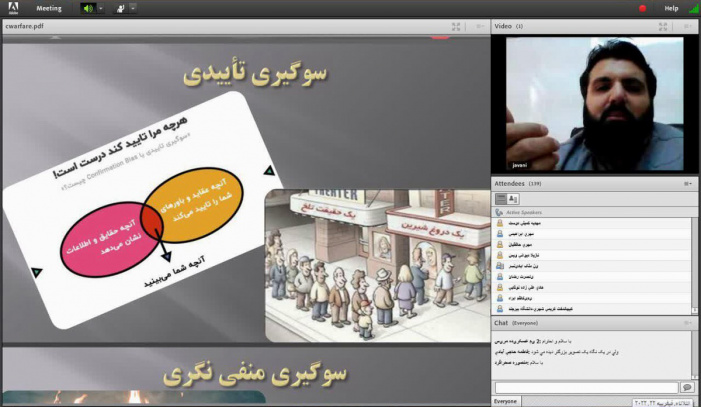Select the Everyone chat tab
The image size is (701, 407).
pyautogui.click(x=506, y=402)
